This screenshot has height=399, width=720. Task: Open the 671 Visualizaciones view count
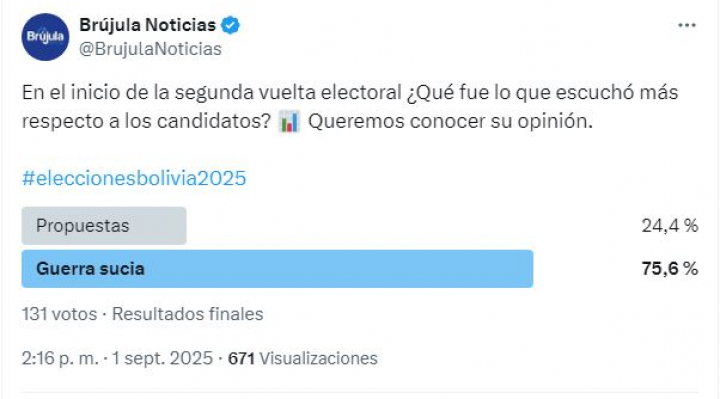303,358
